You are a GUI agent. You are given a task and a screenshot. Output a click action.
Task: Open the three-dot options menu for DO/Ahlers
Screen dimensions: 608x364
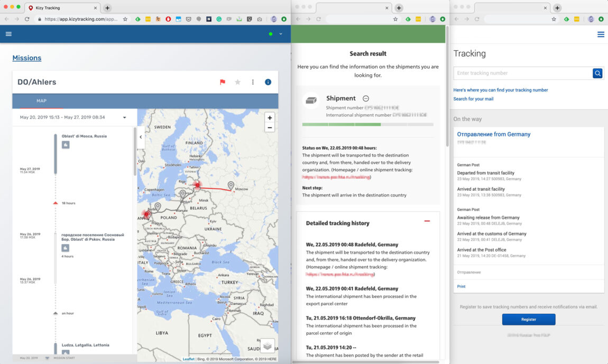pos(253,82)
